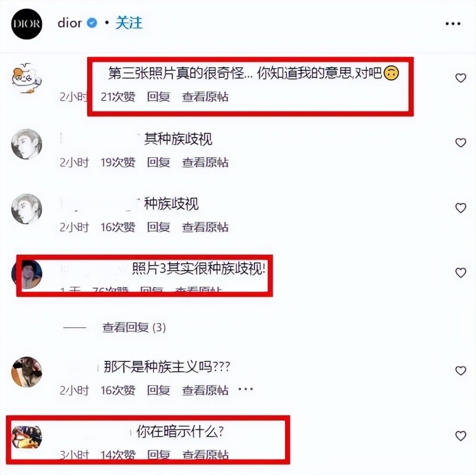This screenshot has width=476, height=475.
Task: Open the Dior logo profile picture
Action: pyautogui.click(x=27, y=24)
